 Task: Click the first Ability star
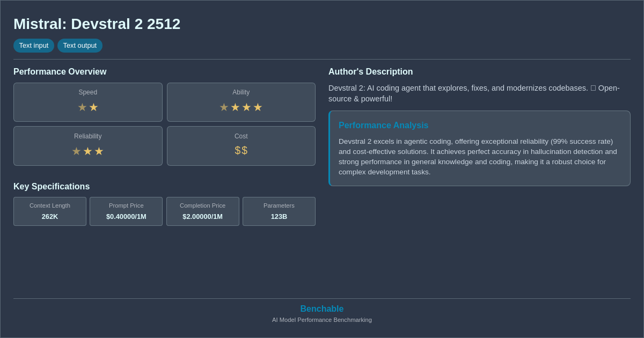click(x=224, y=107)
